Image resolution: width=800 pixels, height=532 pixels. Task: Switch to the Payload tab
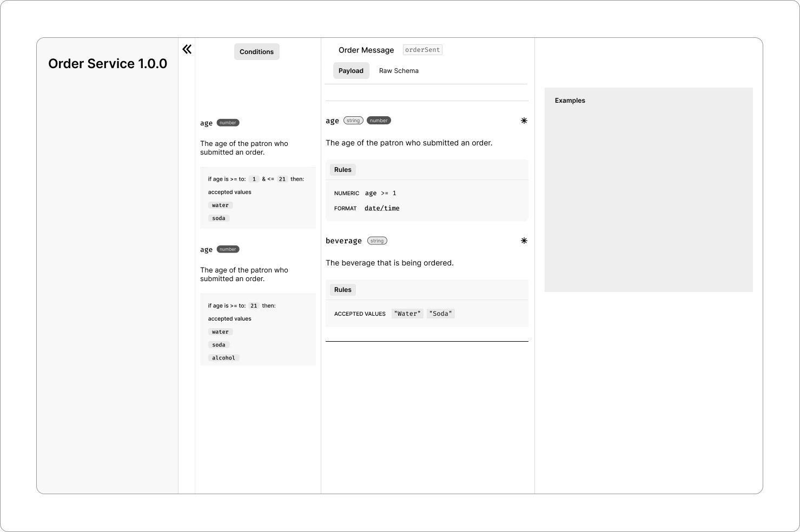click(x=351, y=71)
